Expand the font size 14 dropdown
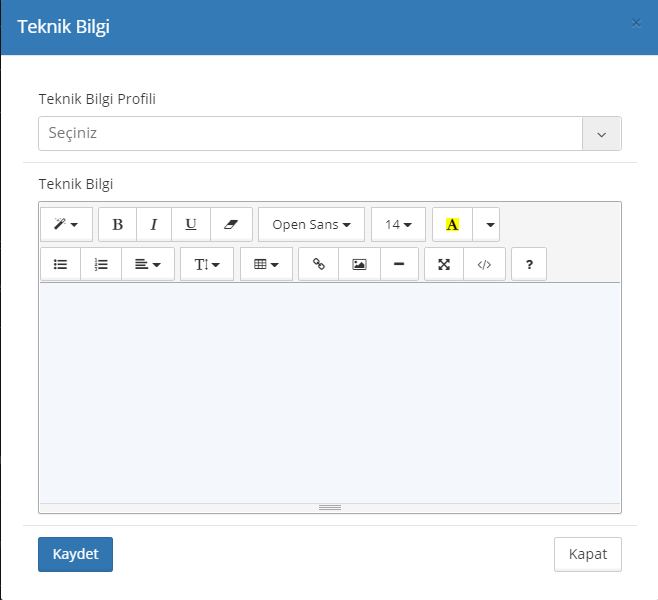The width and height of the screenshot is (658, 600). point(398,225)
